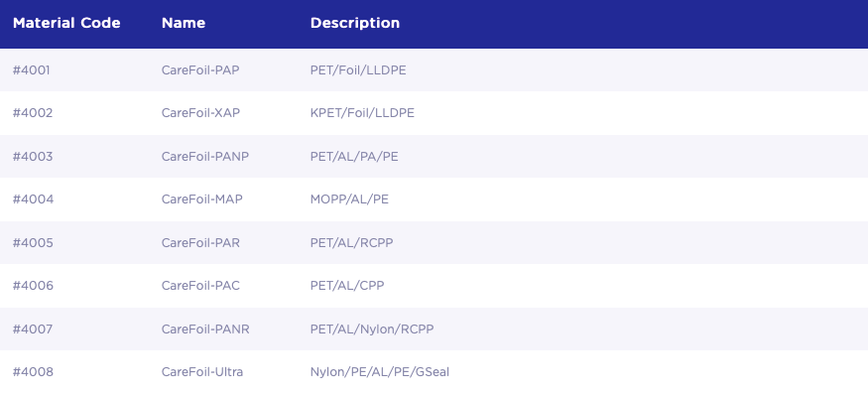868x394 pixels.
Task: Click the MOPP/AL/PE description text
Action: [349, 198]
